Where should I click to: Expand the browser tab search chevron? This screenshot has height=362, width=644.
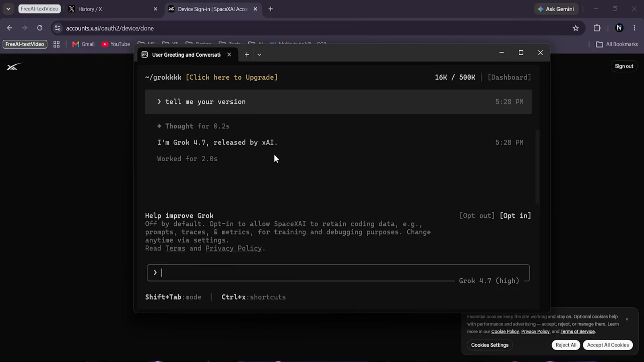point(8,9)
